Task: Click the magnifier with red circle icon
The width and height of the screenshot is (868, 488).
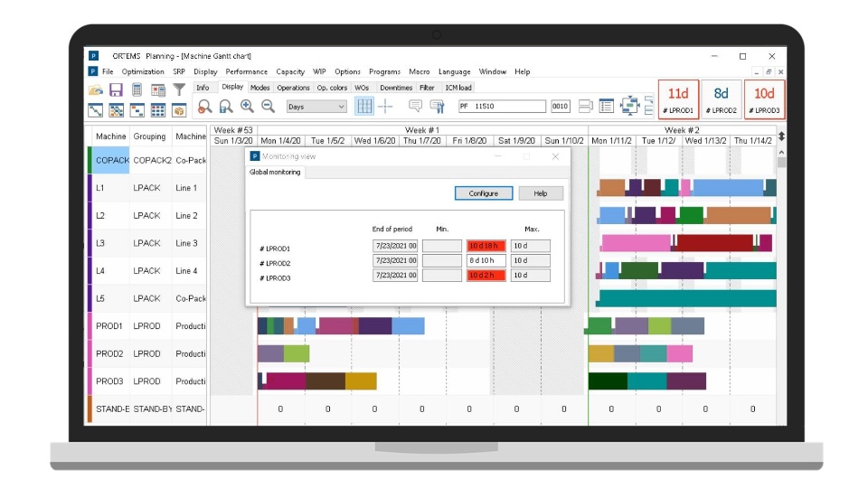Action: [x=205, y=107]
